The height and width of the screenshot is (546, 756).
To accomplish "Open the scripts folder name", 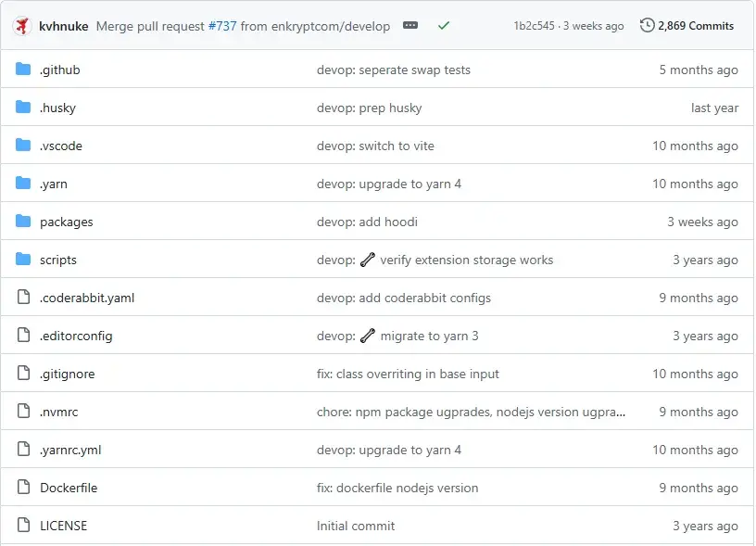I will [x=57, y=260].
